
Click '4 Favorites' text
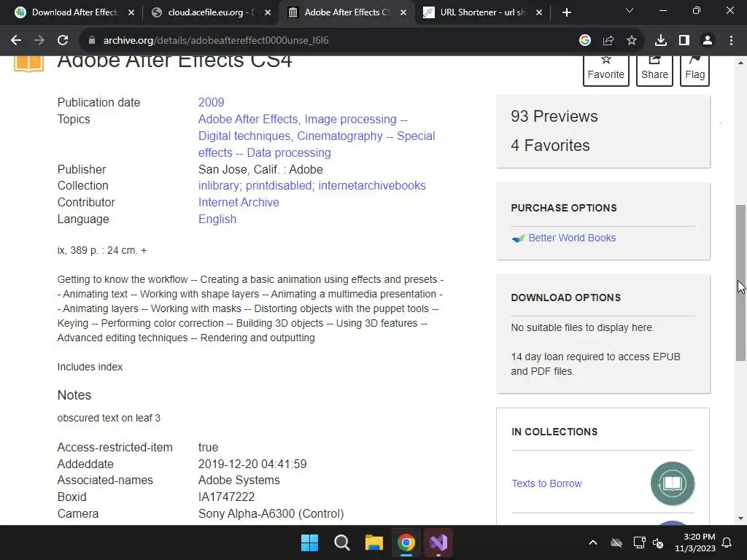pyautogui.click(x=550, y=145)
